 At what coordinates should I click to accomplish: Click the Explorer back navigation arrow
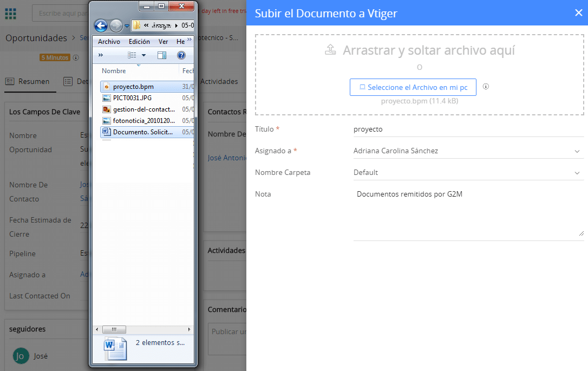tap(101, 26)
